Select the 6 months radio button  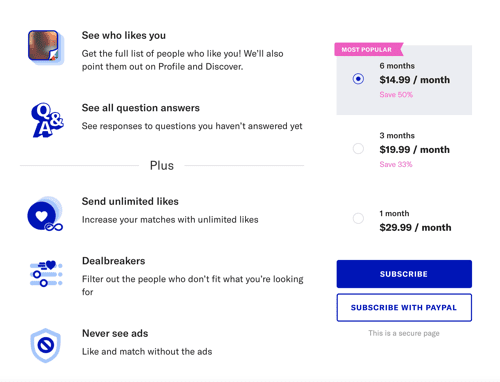[358, 79]
